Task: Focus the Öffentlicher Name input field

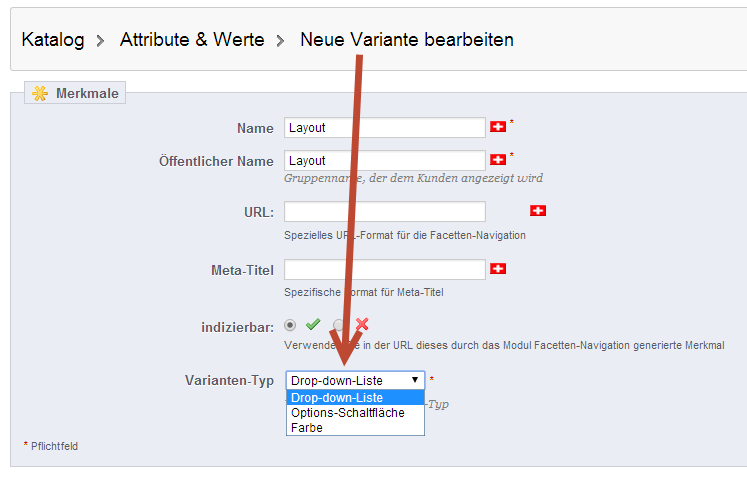Action: click(384, 160)
